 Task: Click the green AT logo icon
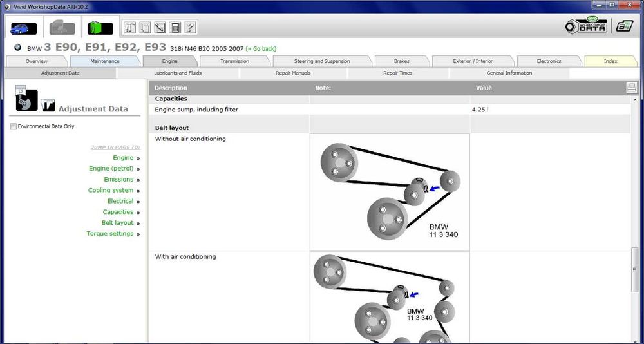624,26
